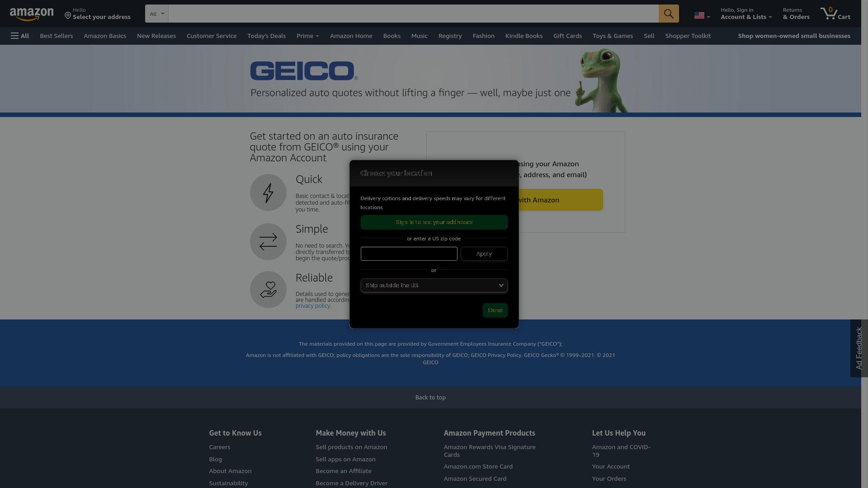Click the page vertical scrollbar
This screenshot has width=868, height=488.
pyautogui.click(x=864, y=244)
